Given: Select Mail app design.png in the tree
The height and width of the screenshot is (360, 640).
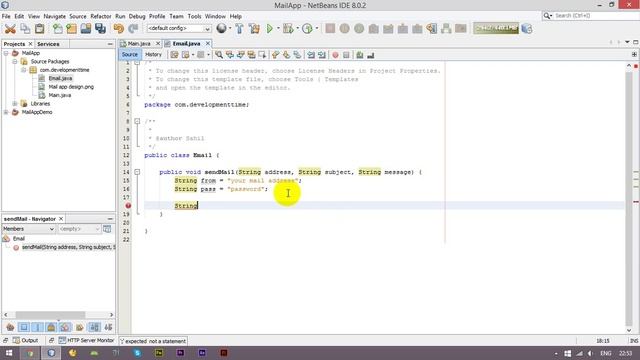Looking at the screenshot, I should (x=71, y=87).
